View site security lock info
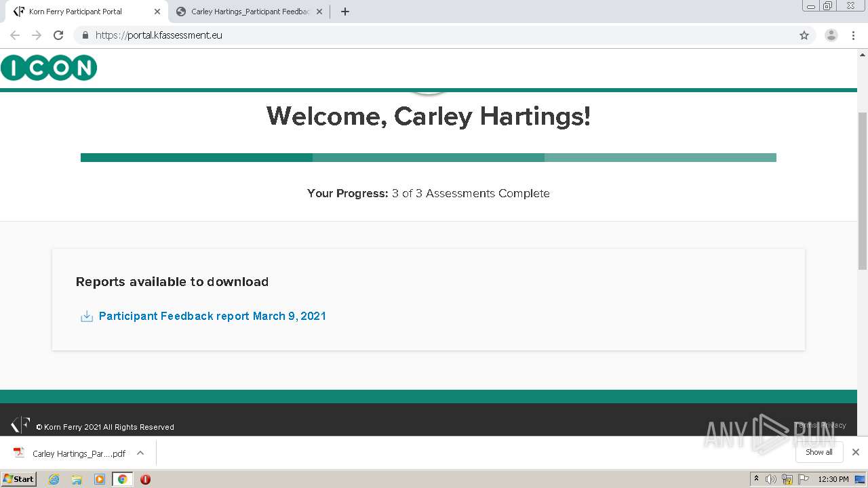Viewport: 868px width, 488px height. click(x=85, y=35)
